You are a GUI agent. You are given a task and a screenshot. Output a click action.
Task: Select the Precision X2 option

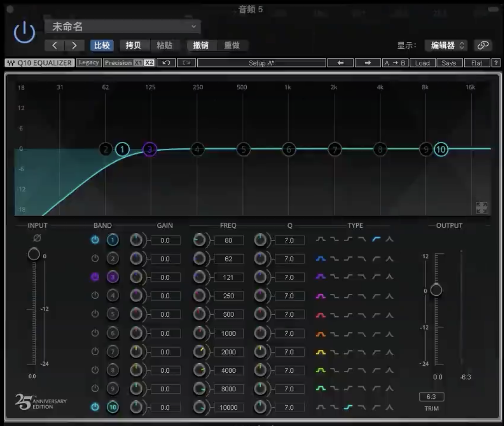149,63
